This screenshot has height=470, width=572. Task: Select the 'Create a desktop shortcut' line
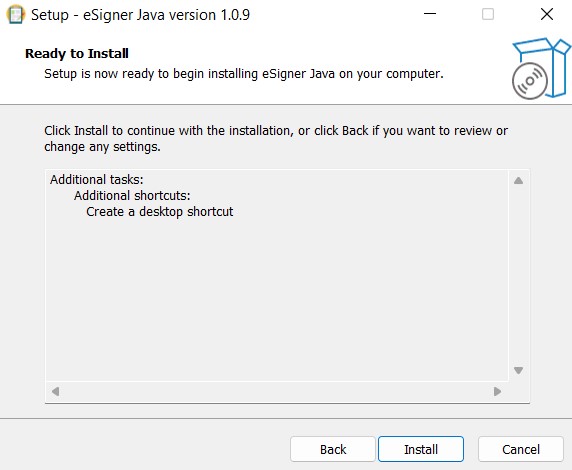[159, 212]
